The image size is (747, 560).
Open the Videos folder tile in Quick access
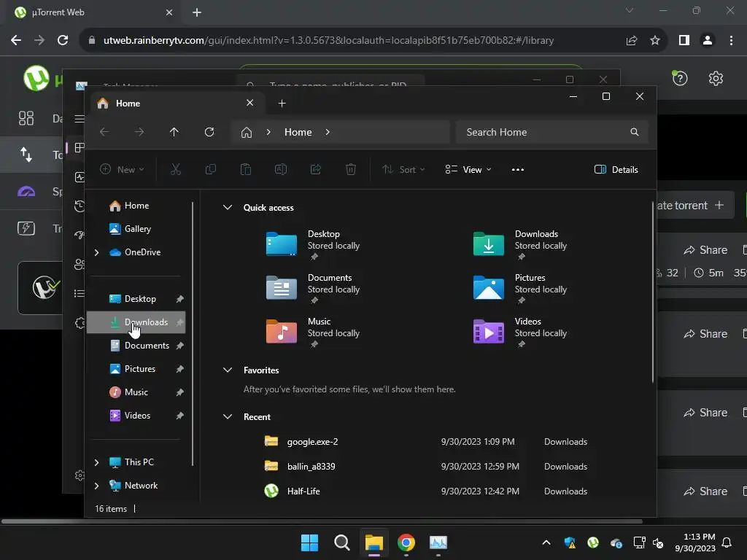[x=519, y=332]
